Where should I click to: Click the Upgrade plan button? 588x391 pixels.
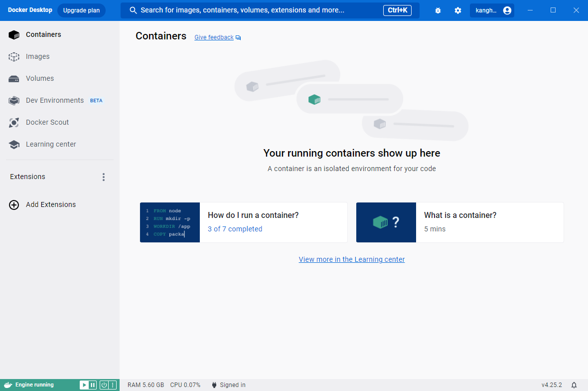click(81, 10)
